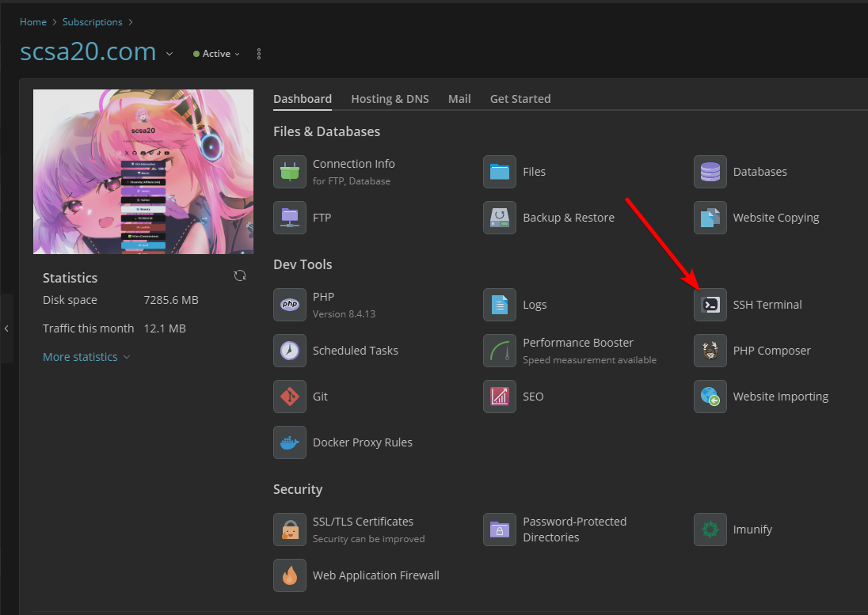This screenshot has width=868, height=615.
Task: Open the Active status dropdown
Action: click(216, 54)
